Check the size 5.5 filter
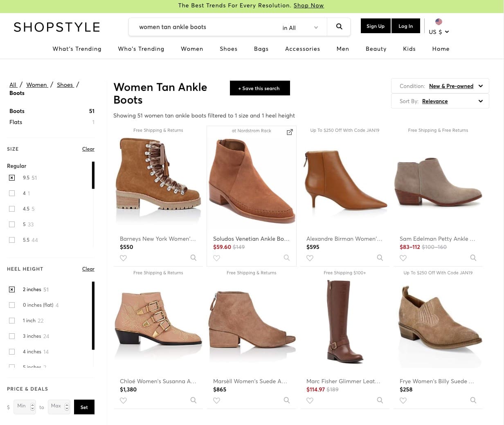Viewport: 504px width, 425px height. click(12, 240)
